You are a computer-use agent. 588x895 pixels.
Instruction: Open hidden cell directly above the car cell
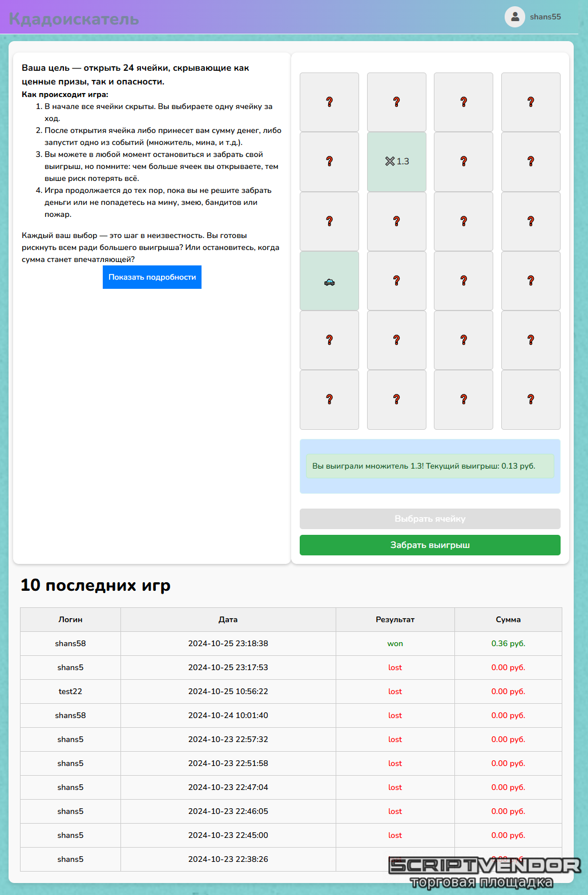[329, 221]
